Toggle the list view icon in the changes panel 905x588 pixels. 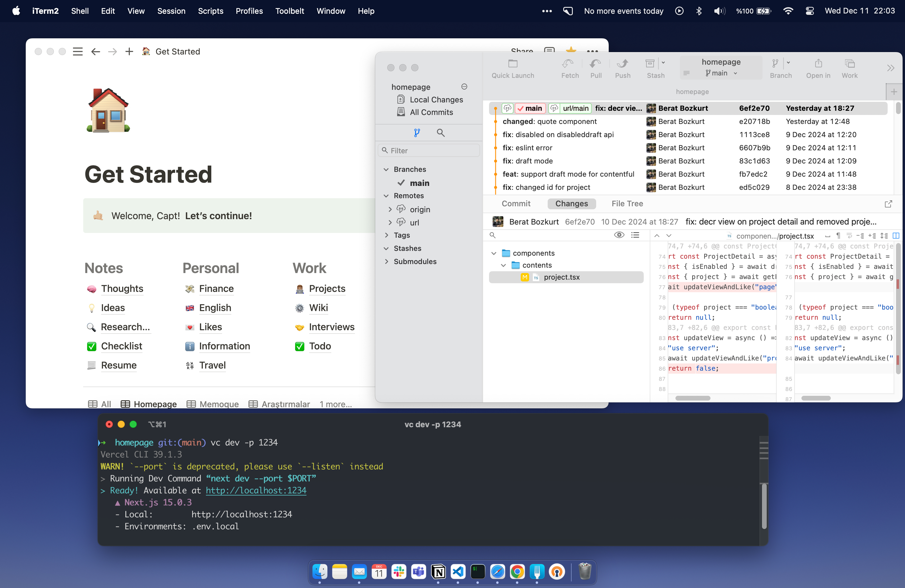click(635, 235)
